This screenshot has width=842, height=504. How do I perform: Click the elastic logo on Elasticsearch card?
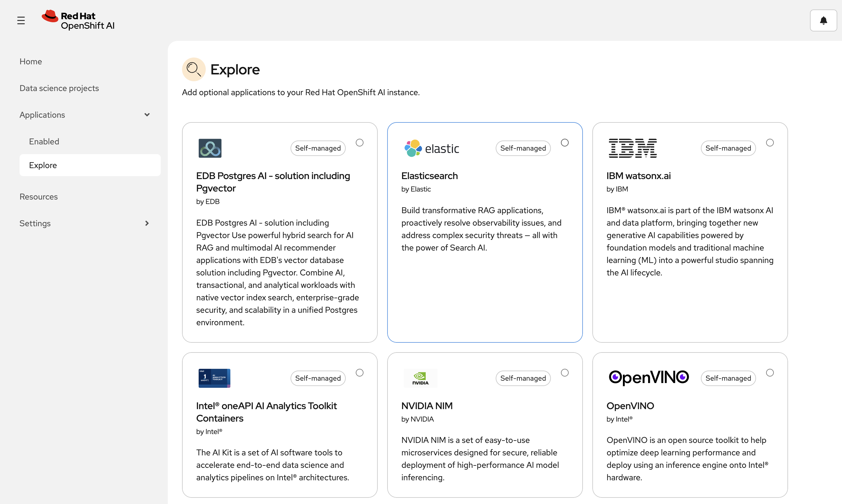pos(432,149)
